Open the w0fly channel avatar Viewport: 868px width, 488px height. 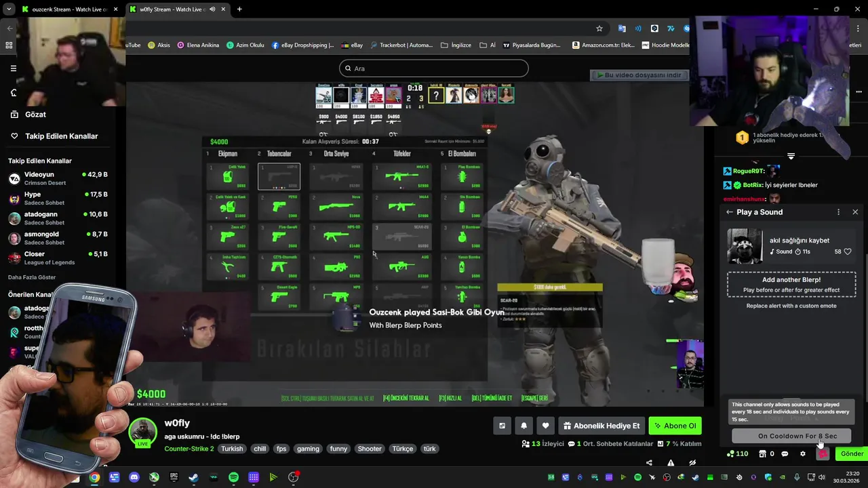pos(143,433)
